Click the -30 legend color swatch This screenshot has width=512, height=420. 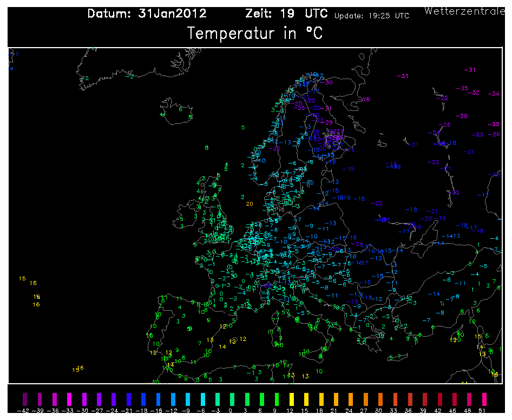click(84, 399)
